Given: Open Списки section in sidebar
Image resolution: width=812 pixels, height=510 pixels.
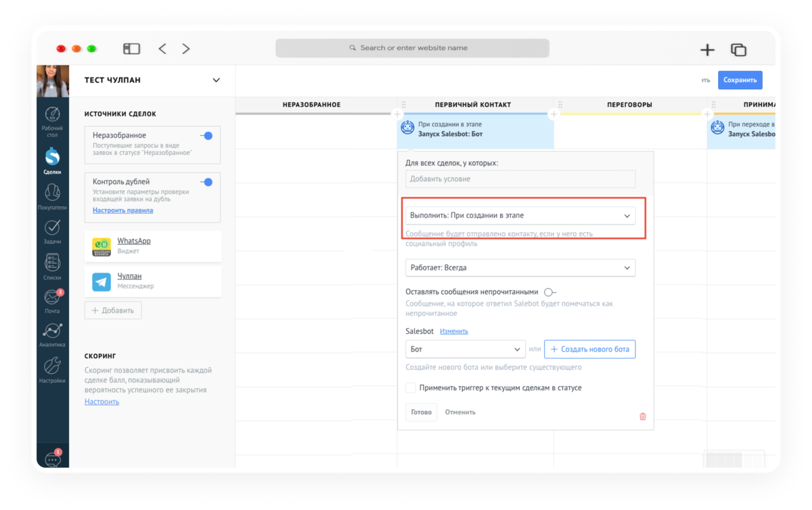Looking at the screenshot, I should click(52, 266).
